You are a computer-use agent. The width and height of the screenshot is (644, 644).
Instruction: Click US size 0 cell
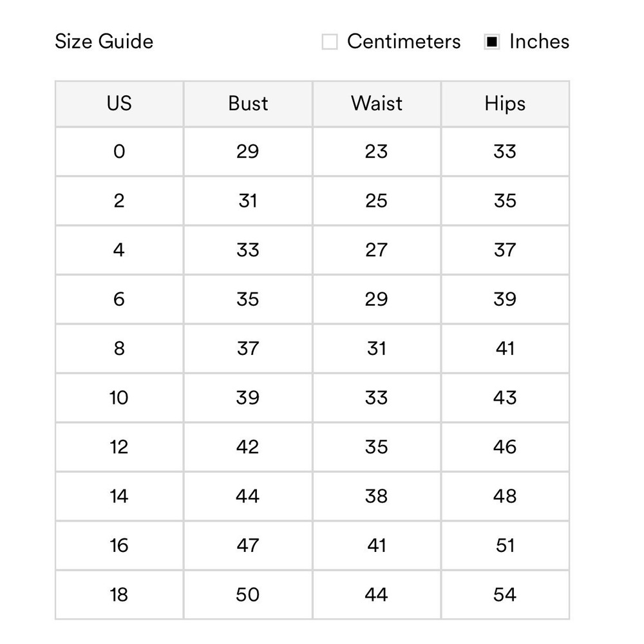pyautogui.click(x=119, y=151)
